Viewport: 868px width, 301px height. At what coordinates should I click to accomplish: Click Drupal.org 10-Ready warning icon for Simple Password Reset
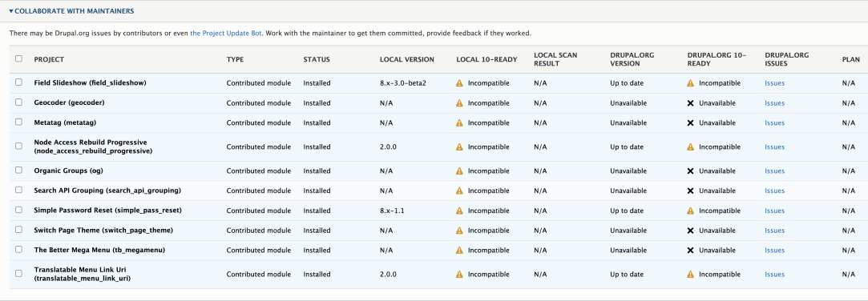[690, 211]
